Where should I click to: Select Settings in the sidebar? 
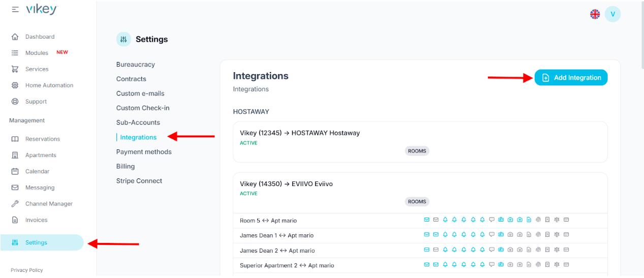pyautogui.click(x=42, y=242)
